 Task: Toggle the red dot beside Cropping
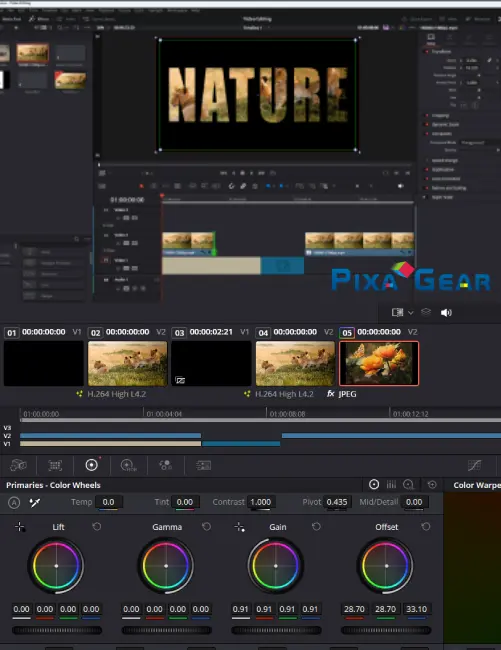(x=427, y=115)
